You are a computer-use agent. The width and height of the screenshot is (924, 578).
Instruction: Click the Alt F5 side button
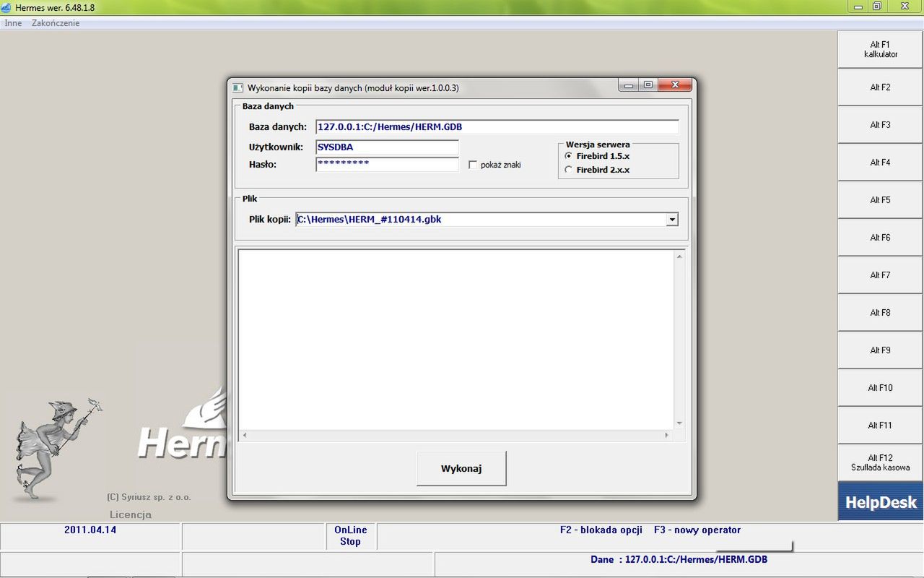[881, 200]
